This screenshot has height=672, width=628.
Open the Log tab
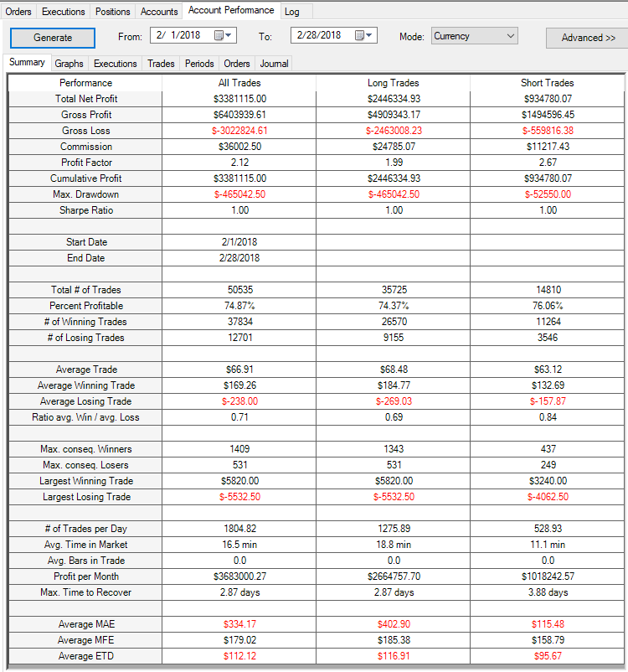pos(292,12)
